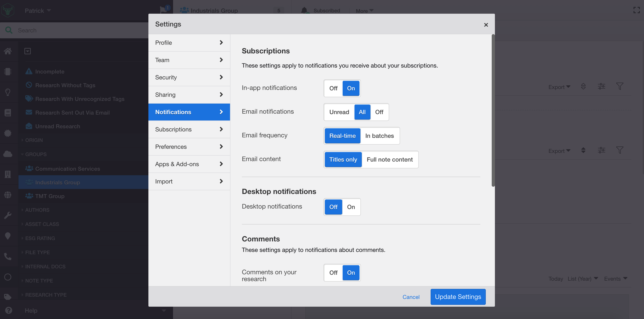Click the fullscreen icon at top right
Image resolution: width=644 pixels, height=319 pixels.
click(x=636, y=10)
